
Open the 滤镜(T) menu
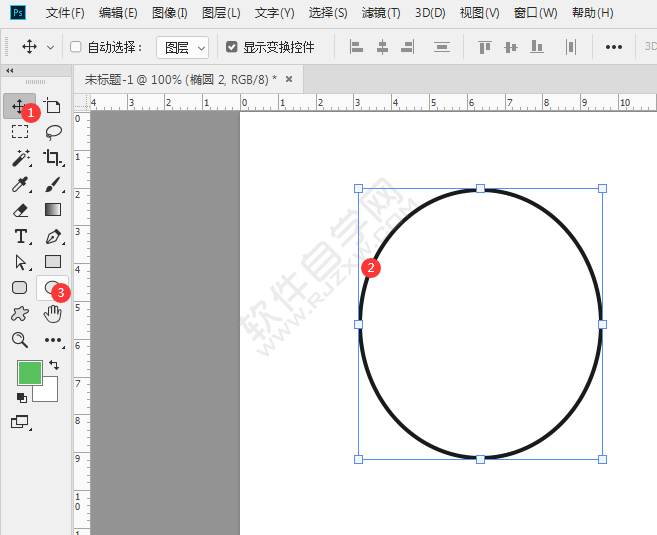click(381, 13)
